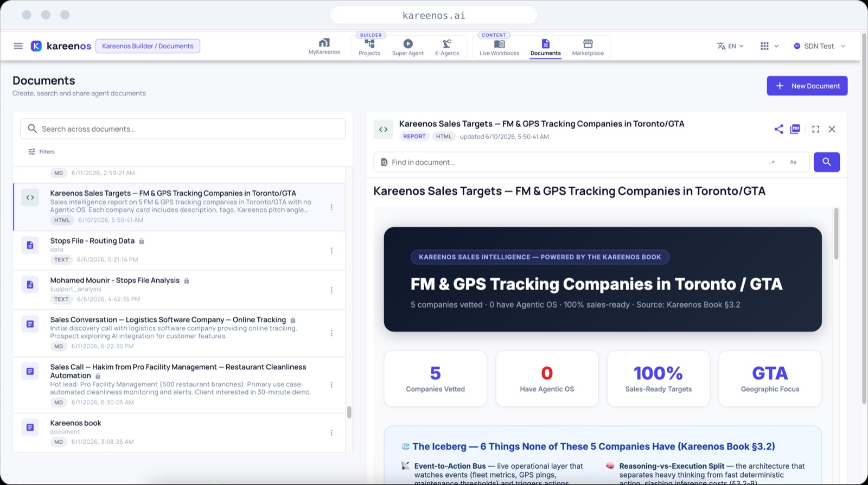Open options for Mohamed Mounir - Stops File Analysis
The width and height of the screenshot is (868, 485).
[x=331, y=290]
